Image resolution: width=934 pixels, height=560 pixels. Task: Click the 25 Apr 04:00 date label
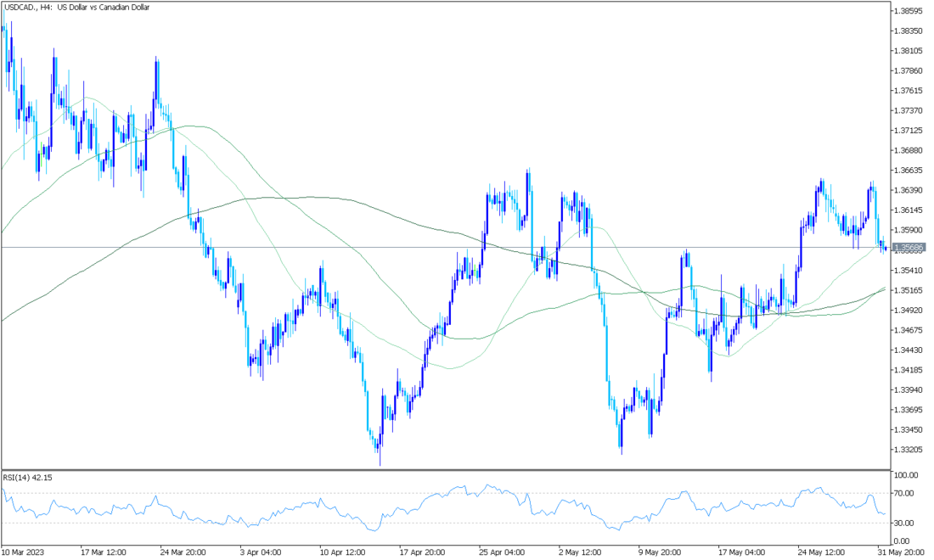[x=502, y=552]
